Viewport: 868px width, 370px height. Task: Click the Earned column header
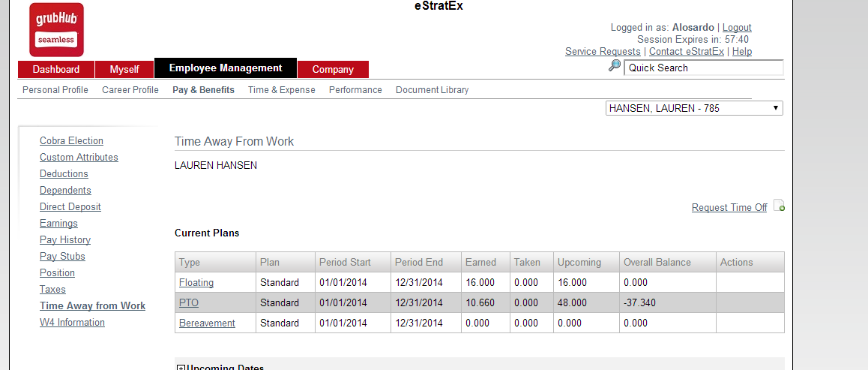(x=486, y=262)
